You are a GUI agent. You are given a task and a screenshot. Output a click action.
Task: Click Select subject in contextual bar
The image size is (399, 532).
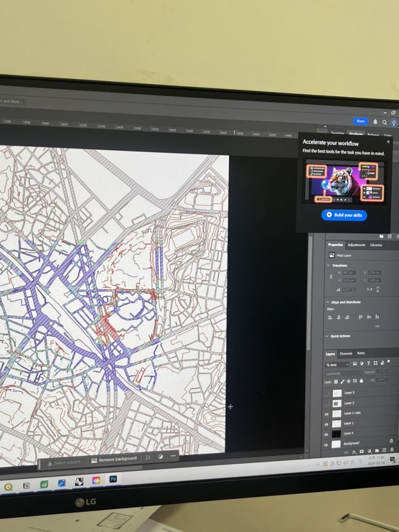pos(64,462)
